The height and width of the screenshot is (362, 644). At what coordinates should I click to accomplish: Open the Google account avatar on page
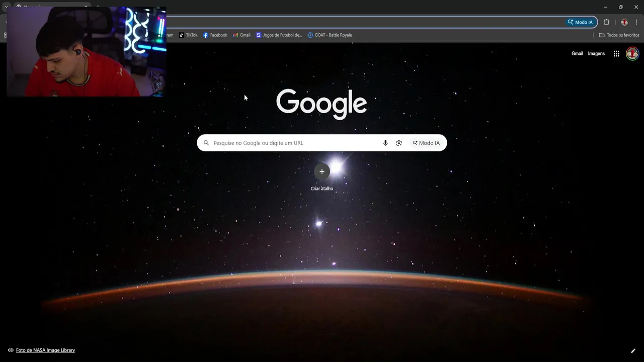pos(632,53)
